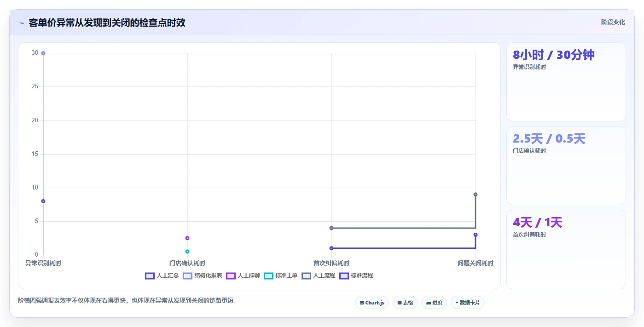Viewport: 644px width, 327px height.
Task: Click the 4天 / 1天 card value
Action: click(538, 223)
